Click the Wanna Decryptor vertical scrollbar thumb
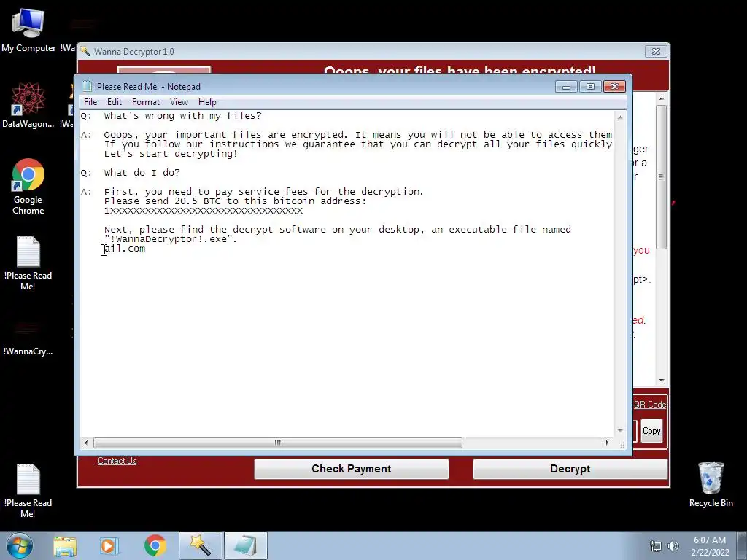 [661, 177]
